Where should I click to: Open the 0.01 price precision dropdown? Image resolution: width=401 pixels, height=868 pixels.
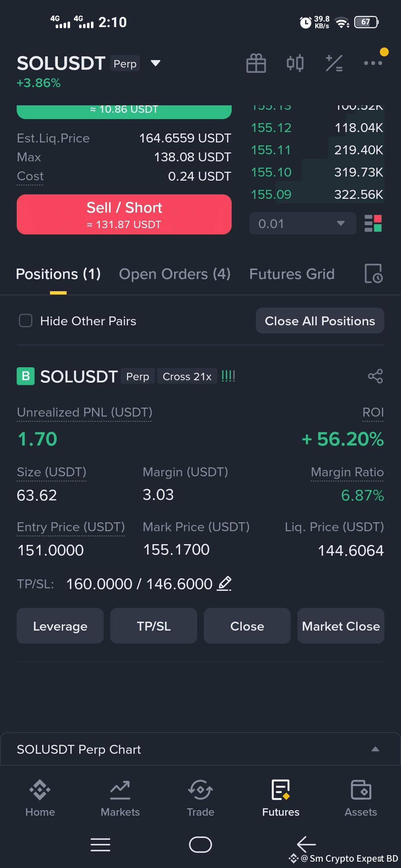[x=303, y=223]
